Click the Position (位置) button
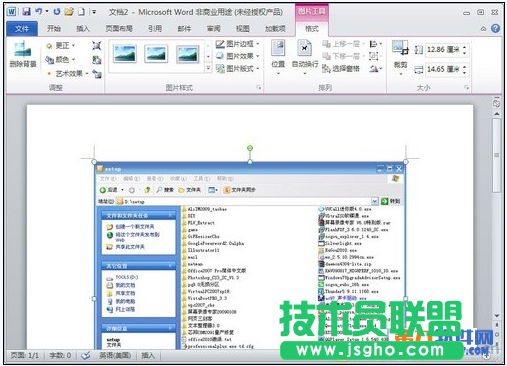The height and width of the screenshot is (366, 507). coord(278,57)
